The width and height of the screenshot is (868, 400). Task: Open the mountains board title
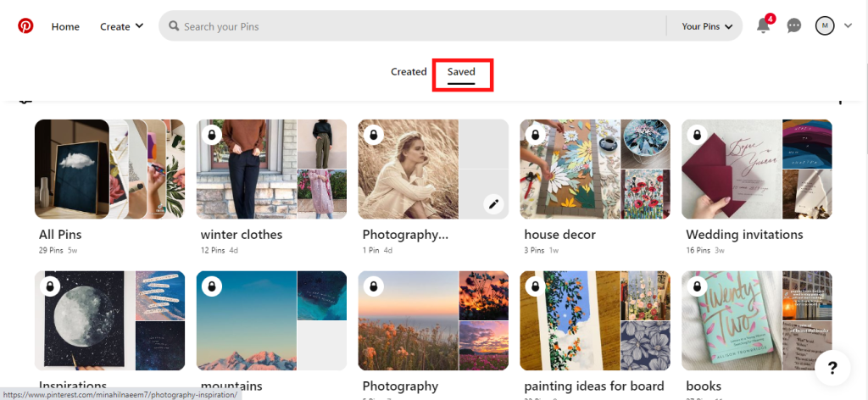231,386
